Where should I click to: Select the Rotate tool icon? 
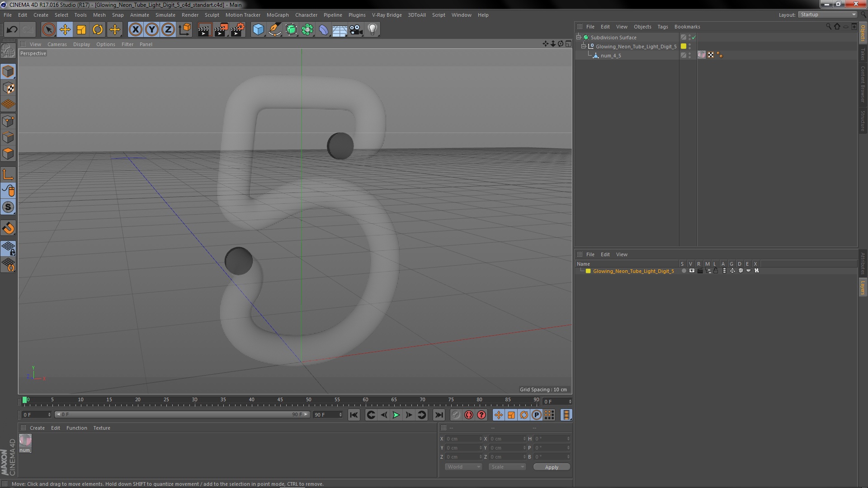98,30
